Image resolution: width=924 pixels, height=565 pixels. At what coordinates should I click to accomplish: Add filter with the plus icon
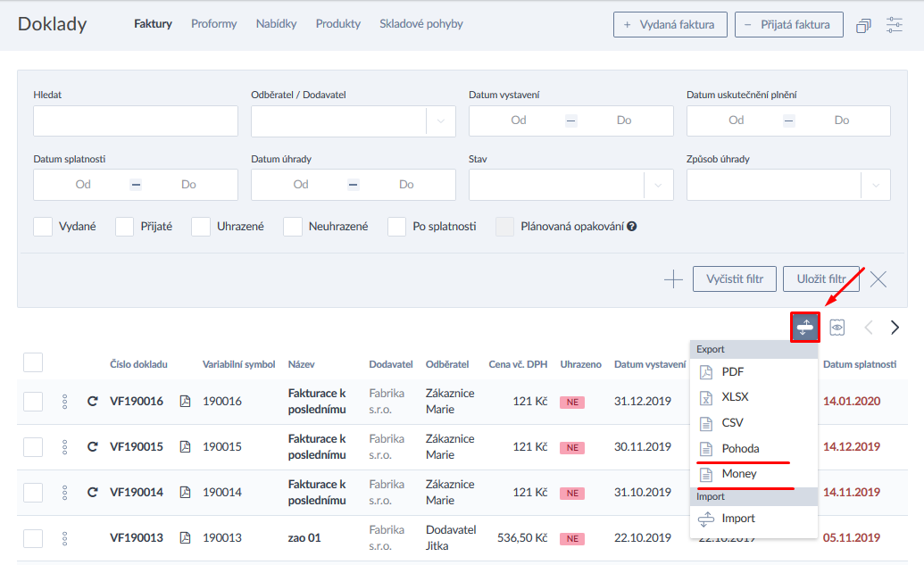(x=673, y=279)
